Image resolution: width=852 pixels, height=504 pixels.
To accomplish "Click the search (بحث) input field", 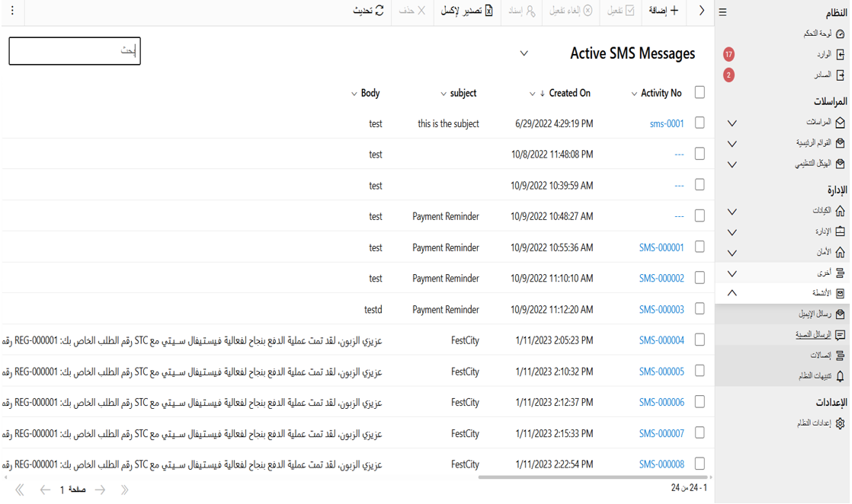I will [75, 51].
